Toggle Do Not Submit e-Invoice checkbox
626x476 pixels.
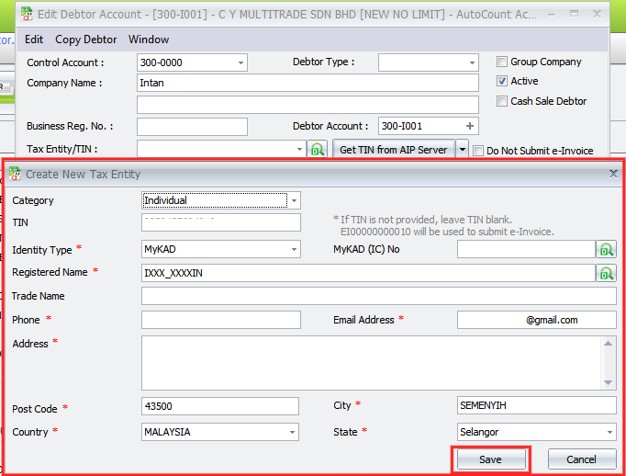click(x=478, y=151)
